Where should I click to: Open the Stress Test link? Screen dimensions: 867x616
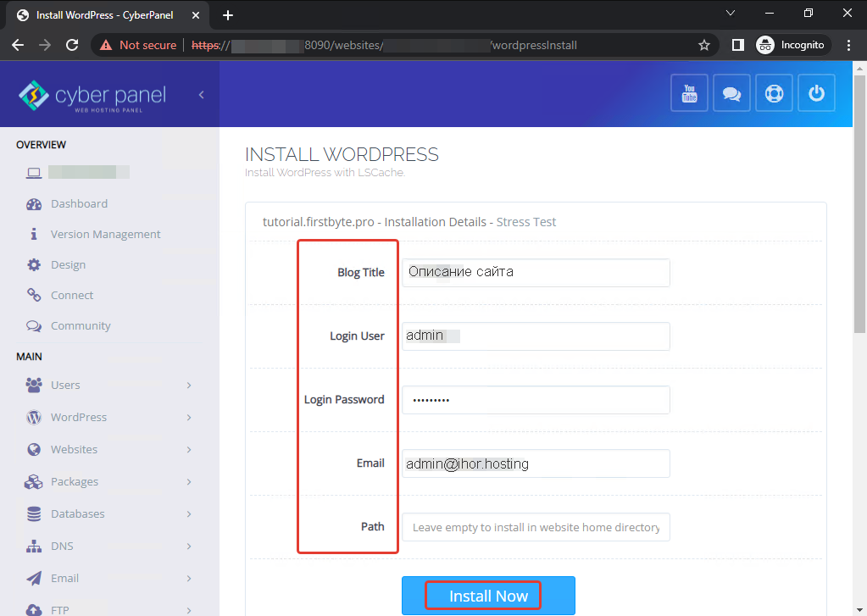(525, 222)
